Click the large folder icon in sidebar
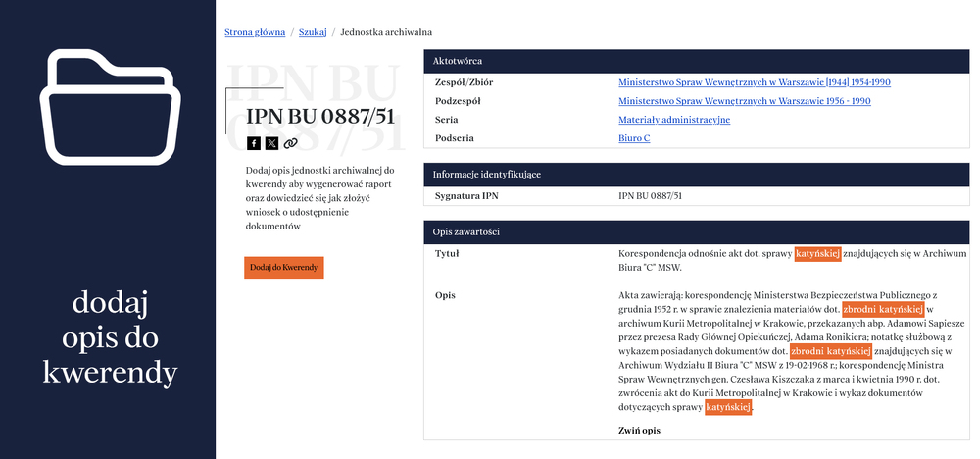The image size is (980, 459). (110, 106)
